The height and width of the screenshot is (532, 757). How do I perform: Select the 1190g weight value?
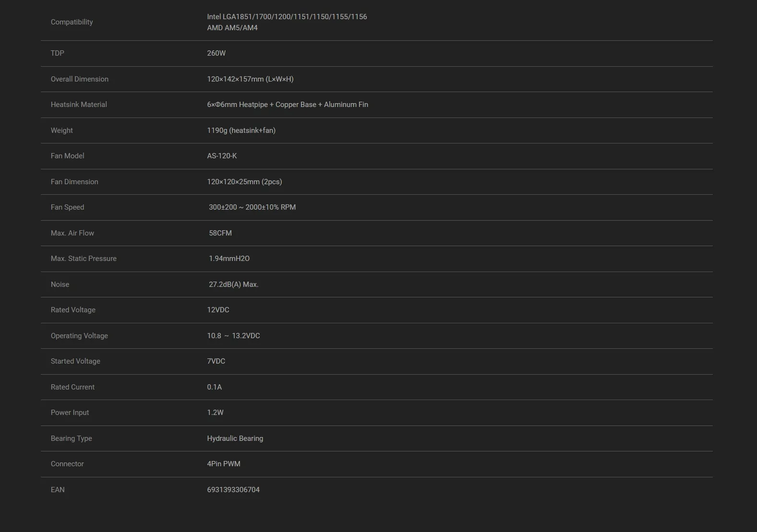241,130
